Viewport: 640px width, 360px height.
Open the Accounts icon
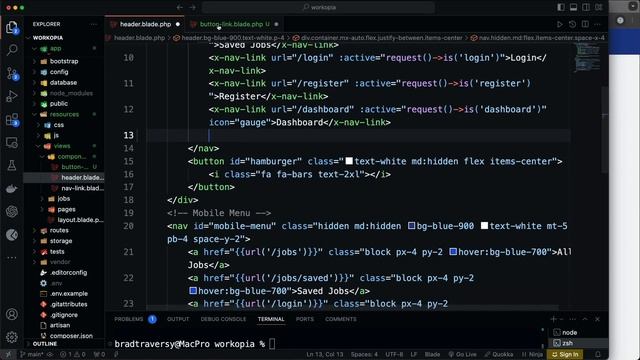coord(12,314)
